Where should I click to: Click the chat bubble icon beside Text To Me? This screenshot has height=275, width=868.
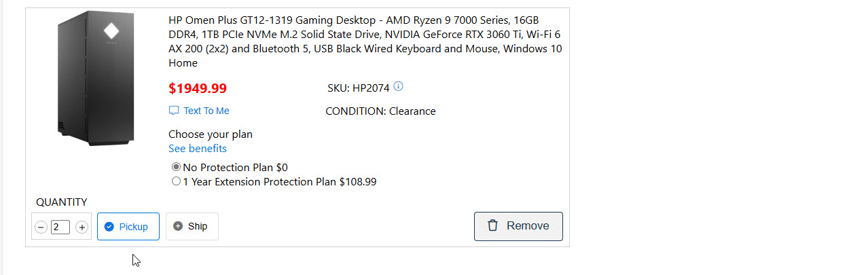pos(174,111)
